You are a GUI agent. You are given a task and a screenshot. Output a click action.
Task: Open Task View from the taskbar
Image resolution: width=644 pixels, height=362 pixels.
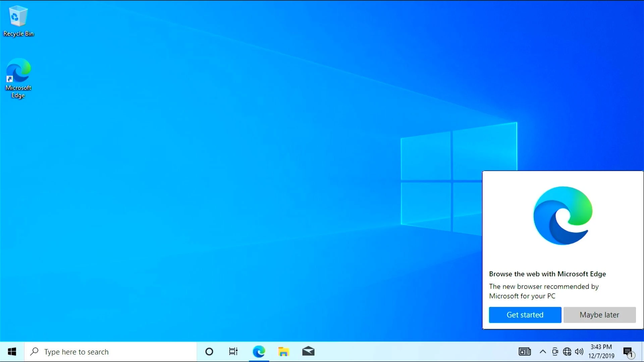(233, 352)
